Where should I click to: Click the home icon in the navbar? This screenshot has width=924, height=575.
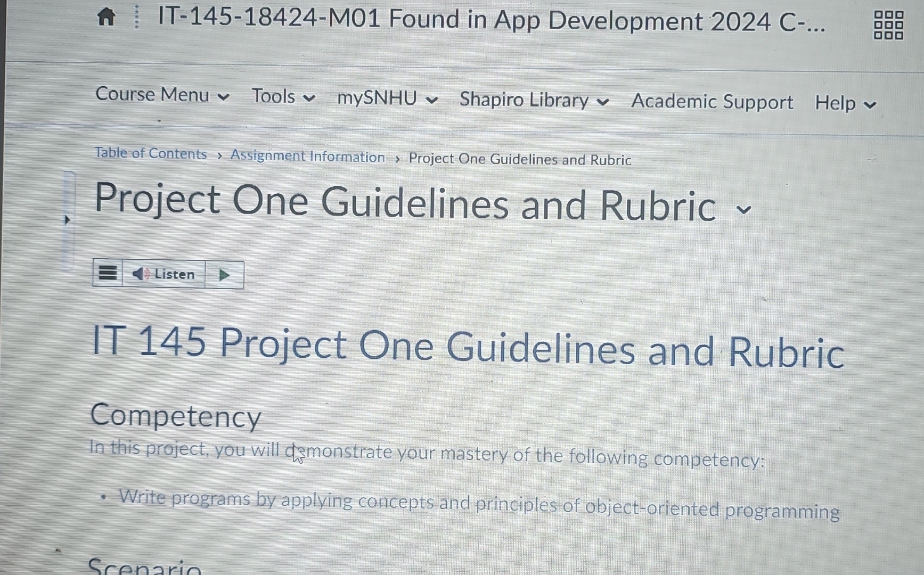105,18
